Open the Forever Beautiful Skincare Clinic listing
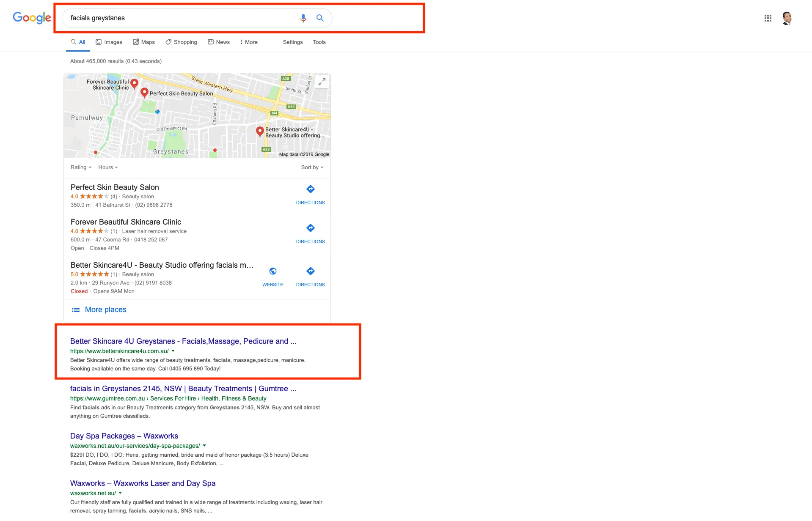 [126, 222]
